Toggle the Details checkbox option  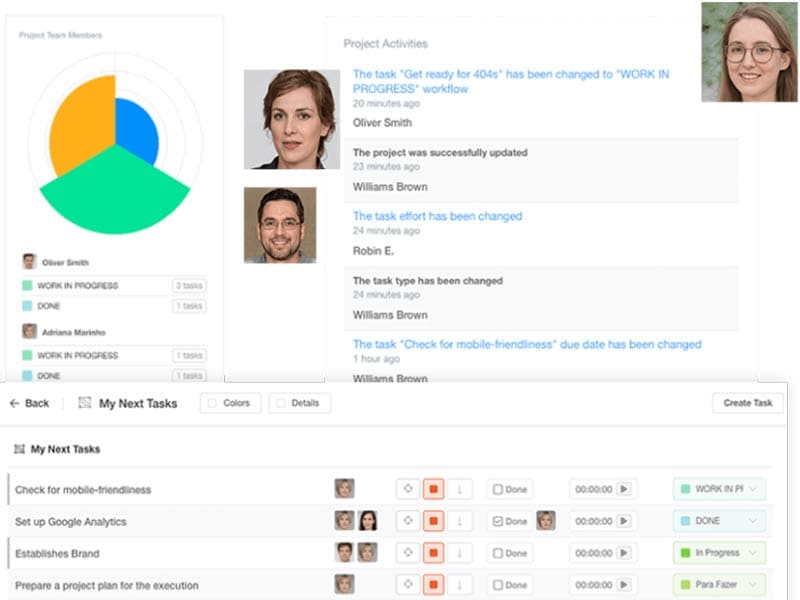click(281, 403)
